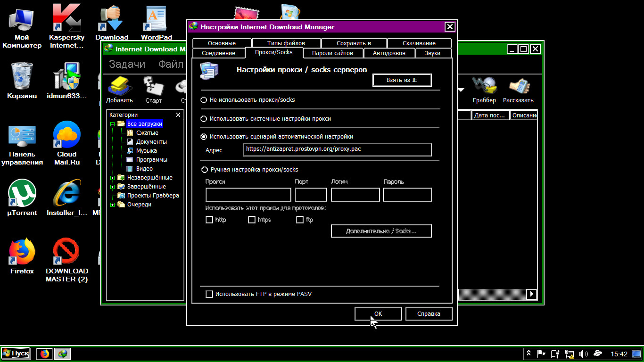
Task: Open the toolbar overflow dropdown arrow in IDM
Action: [x=461, y=90]
